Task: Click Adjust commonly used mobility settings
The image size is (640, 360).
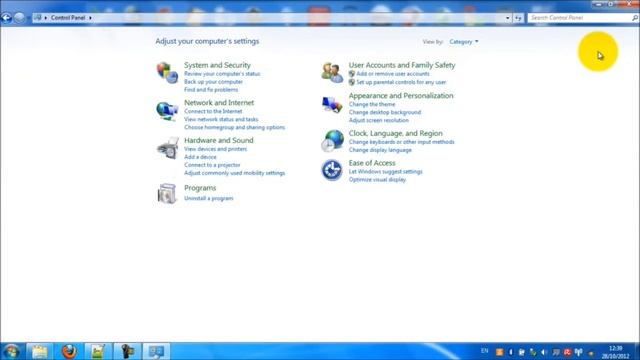Action: pyautogui.click(x=234, y=173)
